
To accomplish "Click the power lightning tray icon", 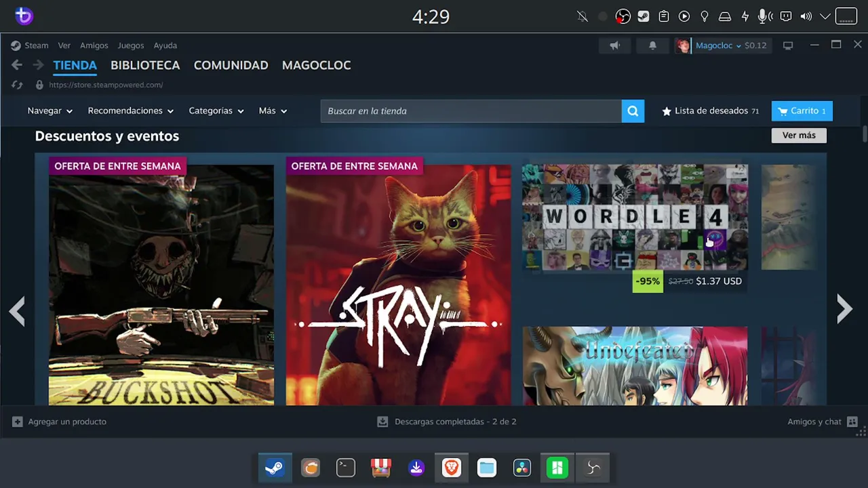I will point(745,16).
